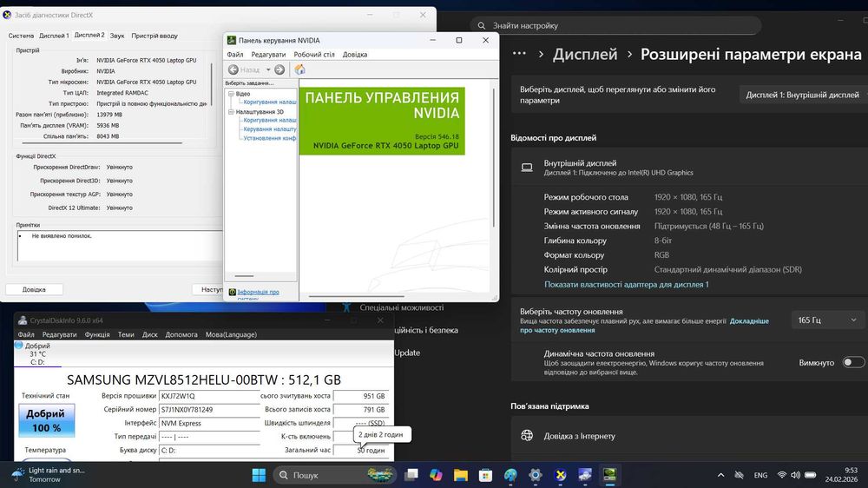Screen dimensions: 868x488
Task: Click the Спеціальні можливості accessibility icon
Action: coord(346,307)
